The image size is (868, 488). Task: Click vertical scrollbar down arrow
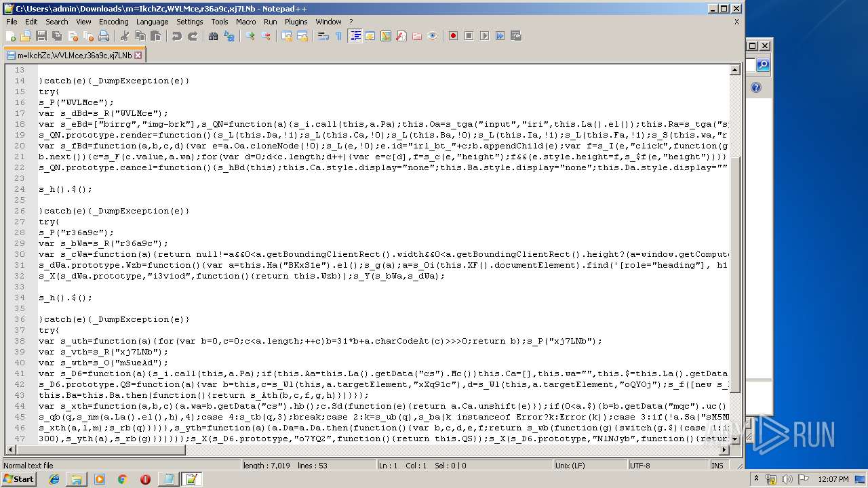(735, 440)
